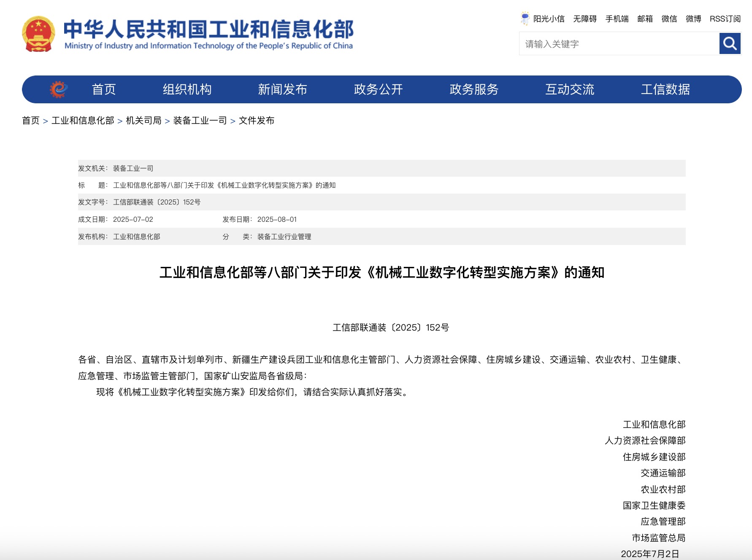The image size is (752, 560).
Task: Go to 工业和信息化部 in breadcrumb
Action: click(x=83, y=121)
